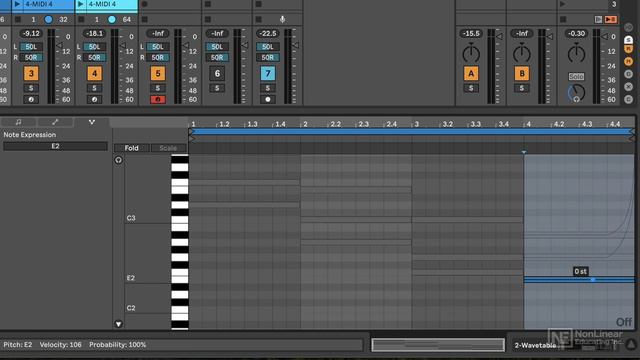The width and height of the screenshot is (640, 360).
Task: Stop clips on track 6
Action: point(208,19)
